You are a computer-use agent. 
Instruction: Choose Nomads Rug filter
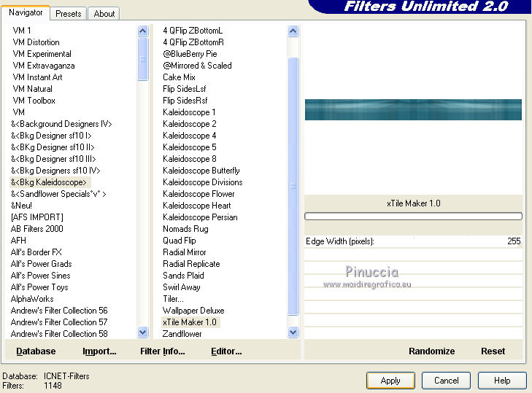[185, 228]
